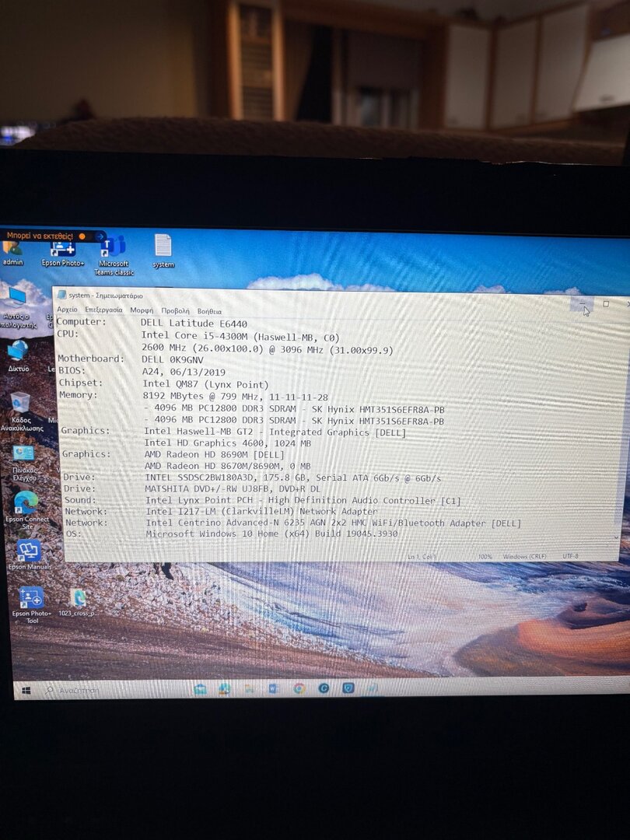Open the Αυτός ο υπολογιστής desktop icon
This screenshot has height=840, width=630.
(19, 308)
